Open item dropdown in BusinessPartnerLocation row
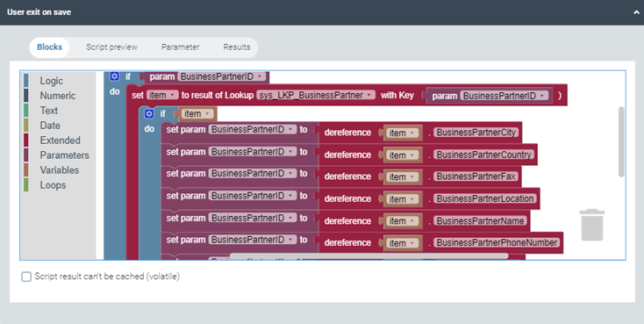644x324 pixels. tap(402, 199)
